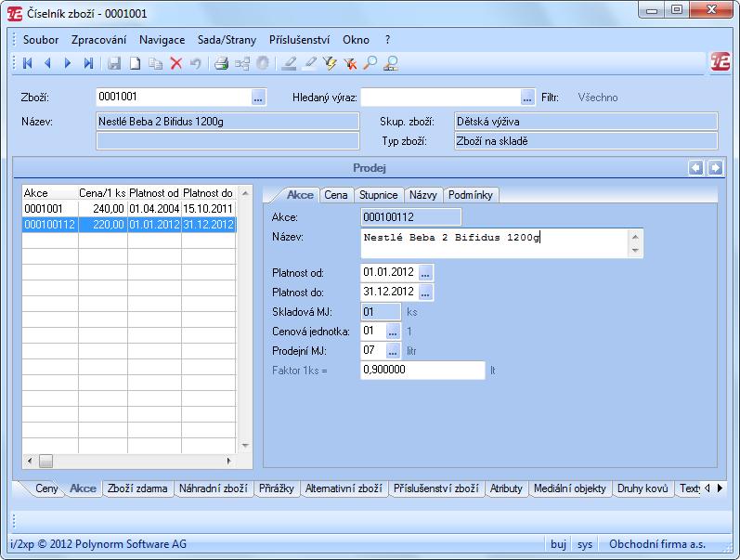
Task: Click right arrow in Prodej header
Action: tap(716, 167)
